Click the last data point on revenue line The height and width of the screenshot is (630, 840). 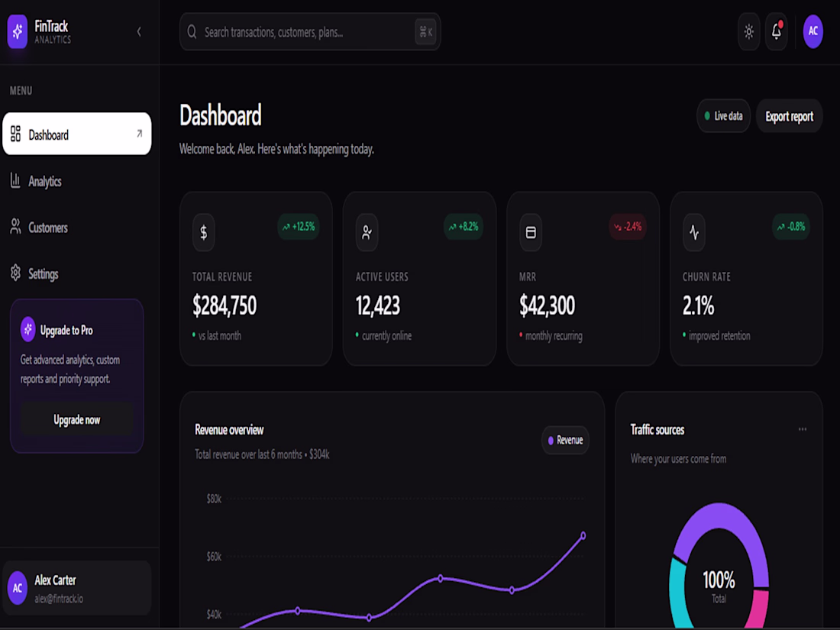click(x=583, y=535)
